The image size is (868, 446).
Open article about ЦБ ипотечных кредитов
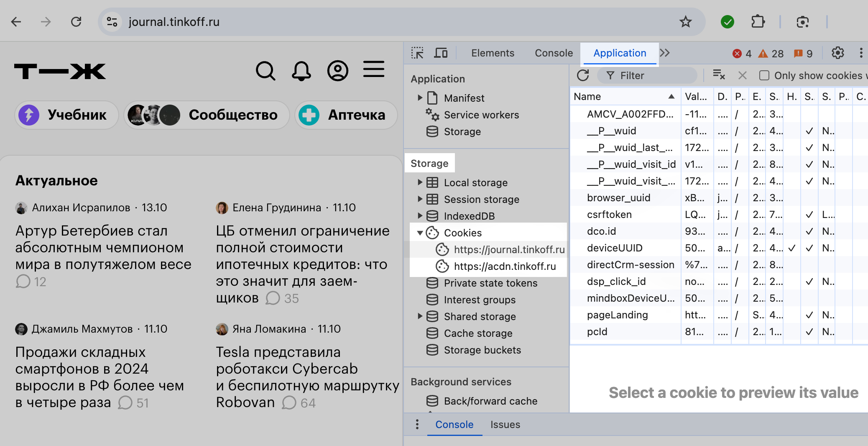(303, 264)
